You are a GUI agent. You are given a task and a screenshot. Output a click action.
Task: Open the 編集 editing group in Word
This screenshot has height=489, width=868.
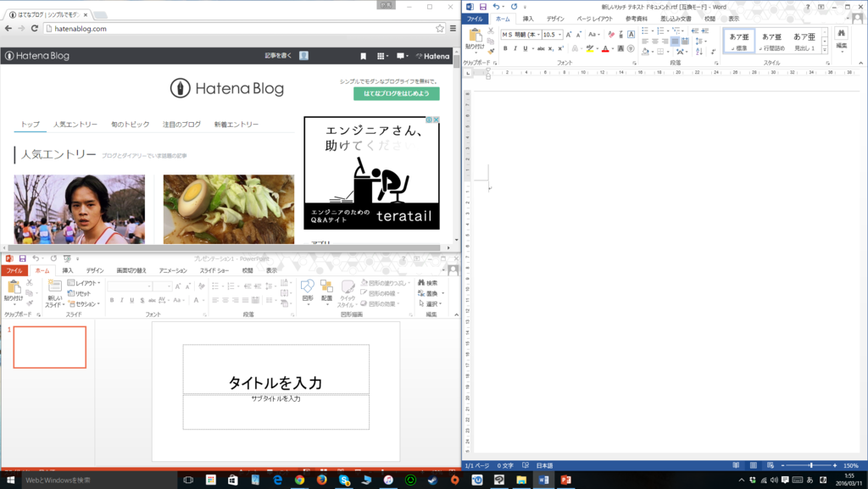[842, 39]
